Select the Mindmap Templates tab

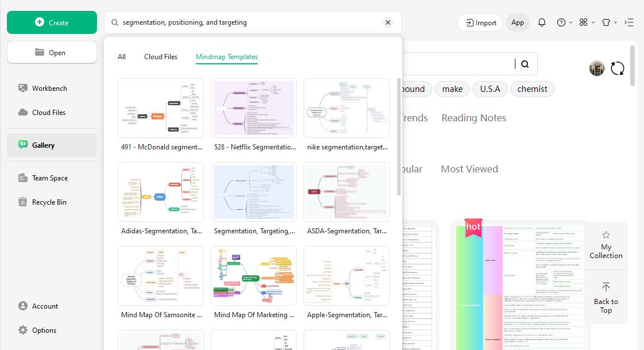click(x=227, y=57)
